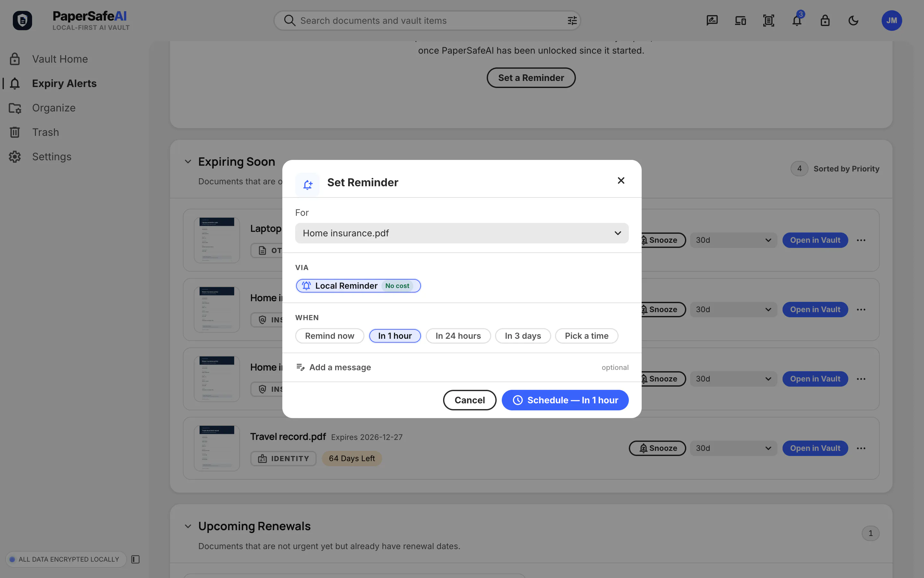
Task: Go to Vault Home
Action: [60, 59]
